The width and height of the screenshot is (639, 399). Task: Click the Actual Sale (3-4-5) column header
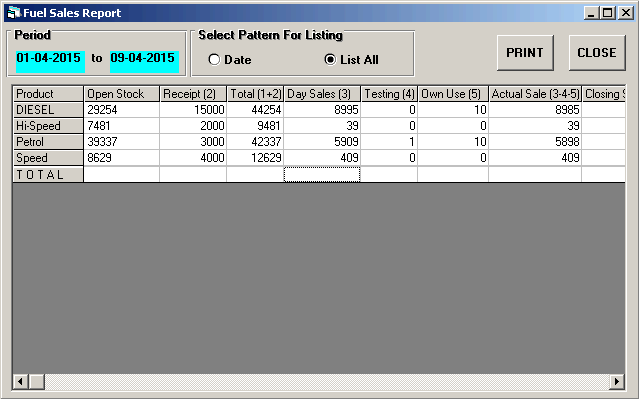(x=535, y=94)
